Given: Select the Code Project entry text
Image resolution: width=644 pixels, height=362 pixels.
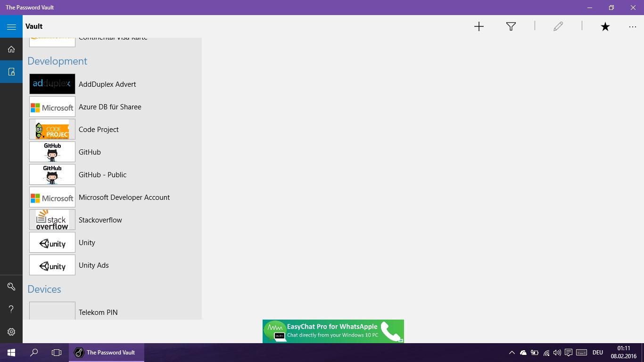Looking at the screenshot, I should click(99, 130).
